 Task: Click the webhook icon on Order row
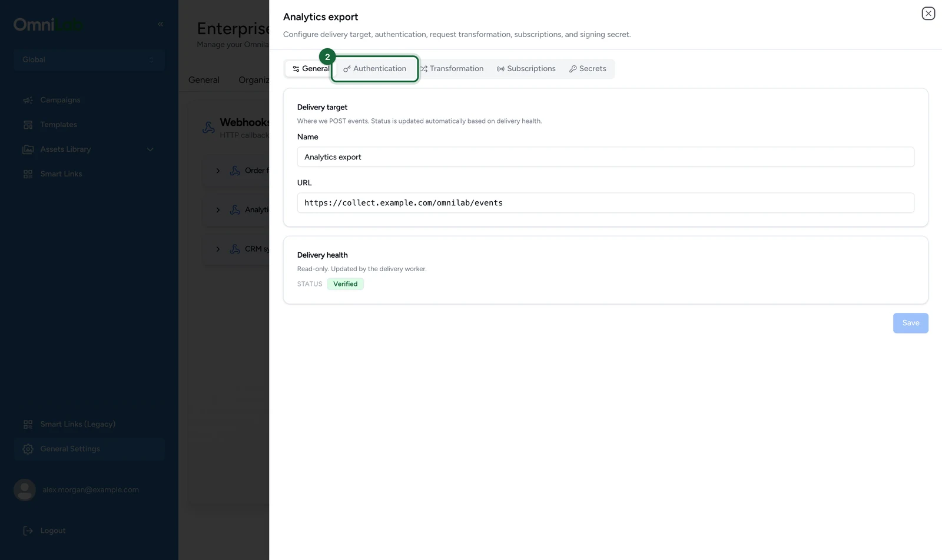(x=235, y=171)
